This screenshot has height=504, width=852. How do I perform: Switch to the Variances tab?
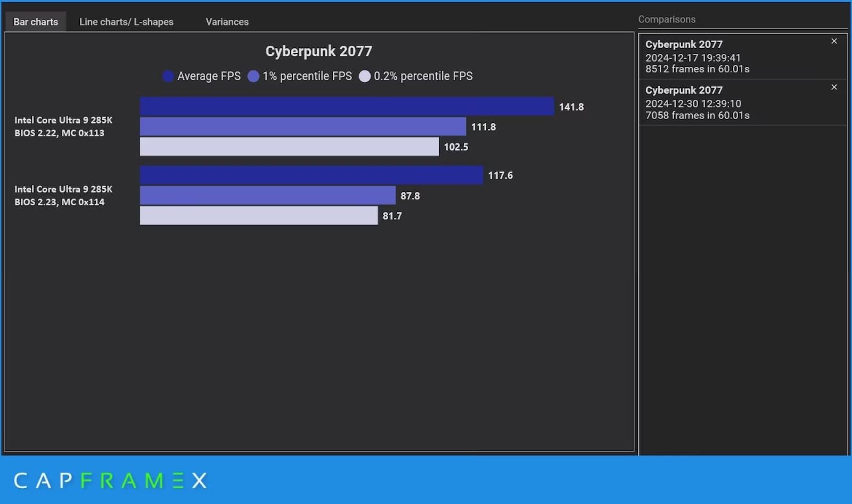[x=227, y=21]
